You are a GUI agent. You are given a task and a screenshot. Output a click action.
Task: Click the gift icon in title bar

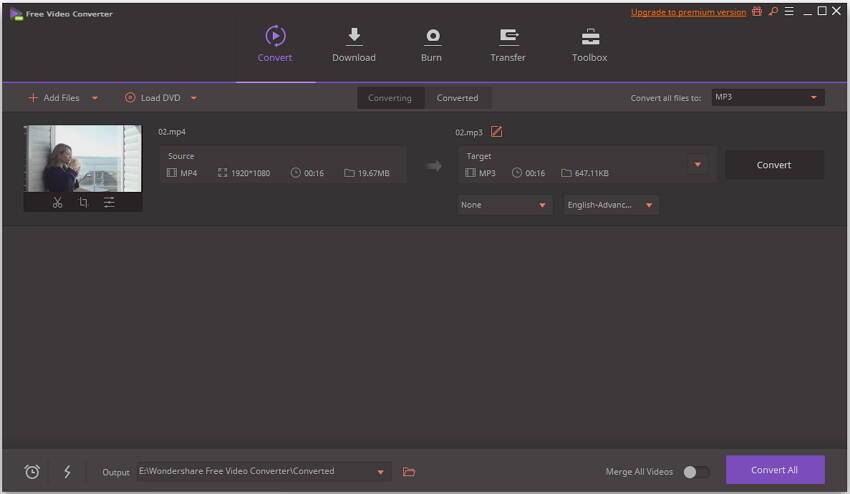pos(757,11)
